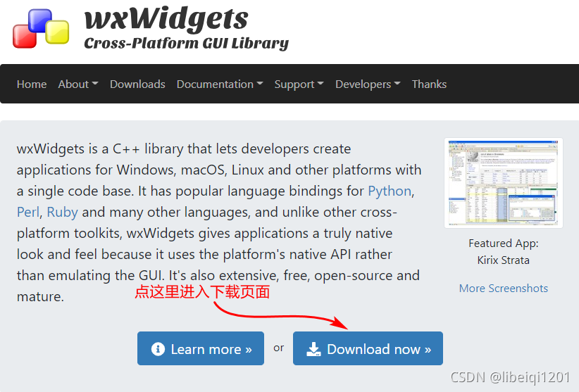The image size is (579, 392).
Task: Click the Learn more » button
Action: tap(201, 348)
